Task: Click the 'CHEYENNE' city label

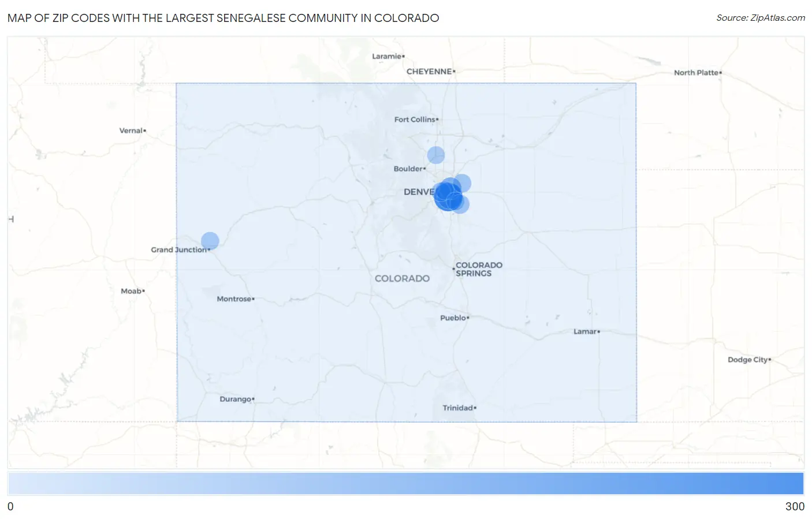Action: 429,72
